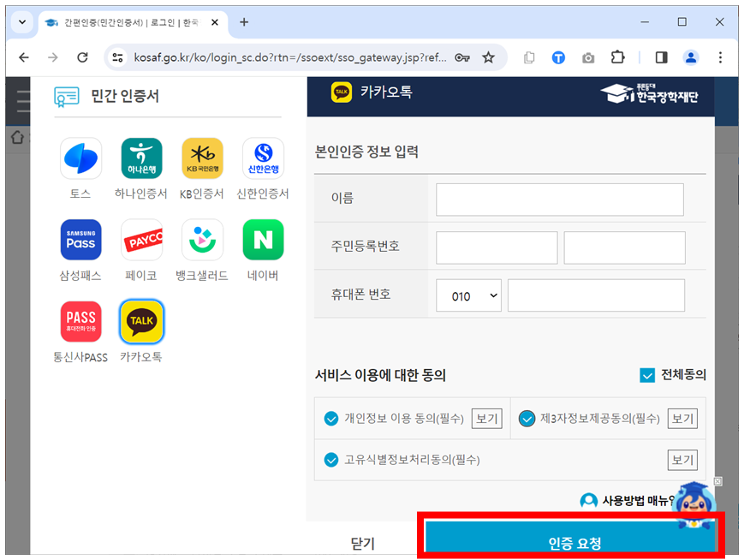Toggle the 전체동의 agree-all checkbox
This screenshot has width=744, height=560.
(647, 375)
